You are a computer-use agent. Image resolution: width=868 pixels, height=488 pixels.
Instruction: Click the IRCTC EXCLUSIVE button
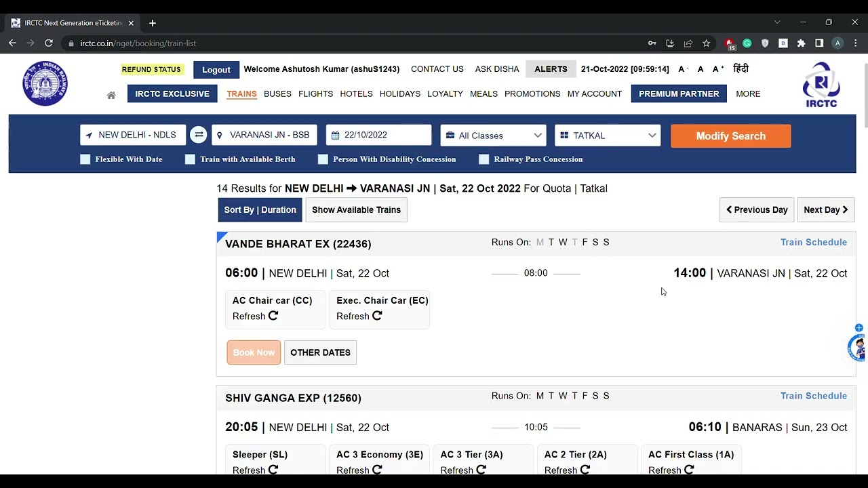point(172,94)
